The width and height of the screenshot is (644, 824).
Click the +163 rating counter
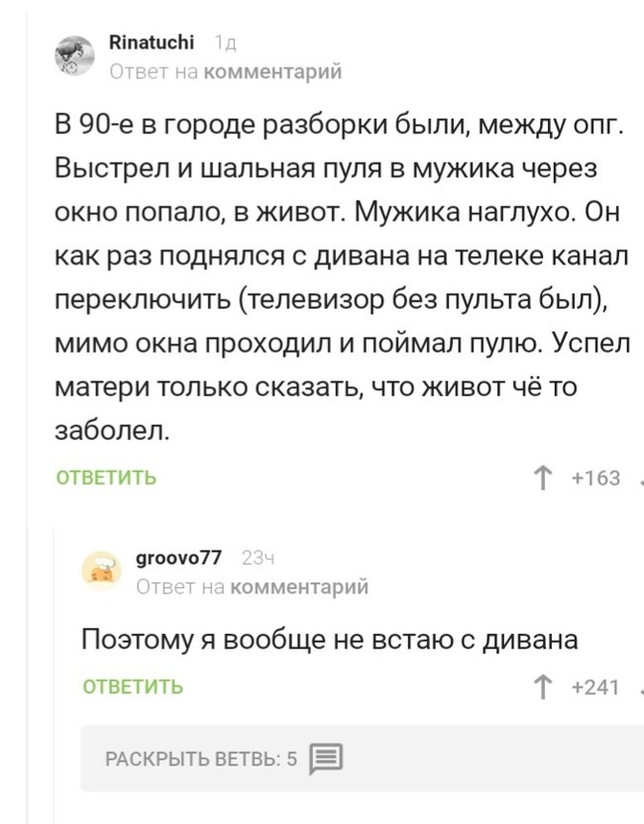pyautogui.click(x=595, y=479)
